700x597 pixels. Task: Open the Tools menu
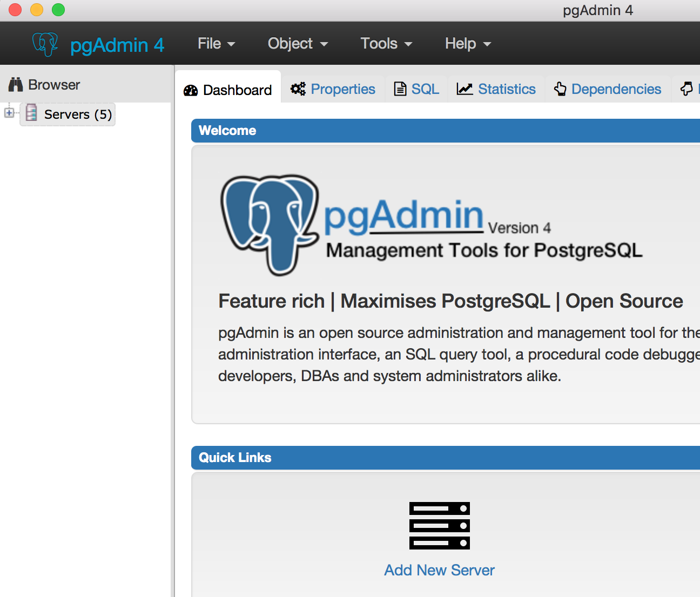[x=386, y=44]
